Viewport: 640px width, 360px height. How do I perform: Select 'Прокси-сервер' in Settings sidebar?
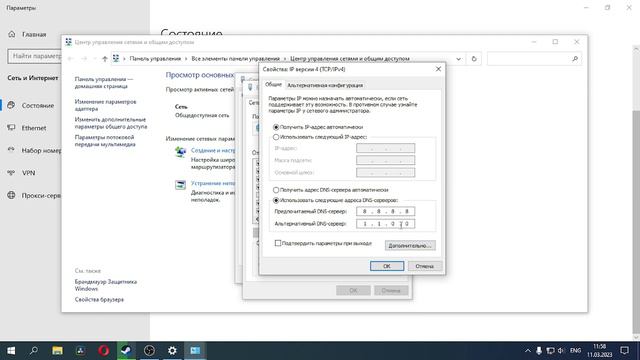(41, 196)
